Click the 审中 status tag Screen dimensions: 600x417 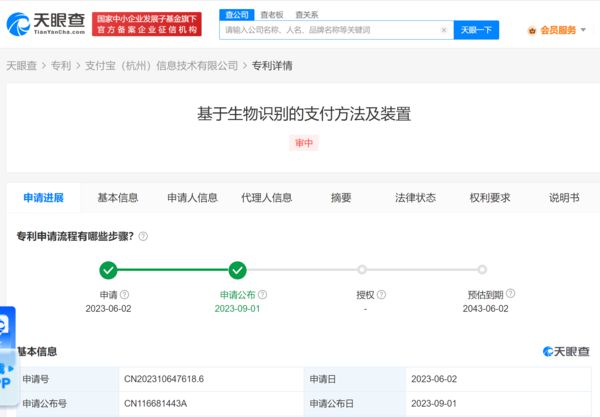[x=304, y=143]
